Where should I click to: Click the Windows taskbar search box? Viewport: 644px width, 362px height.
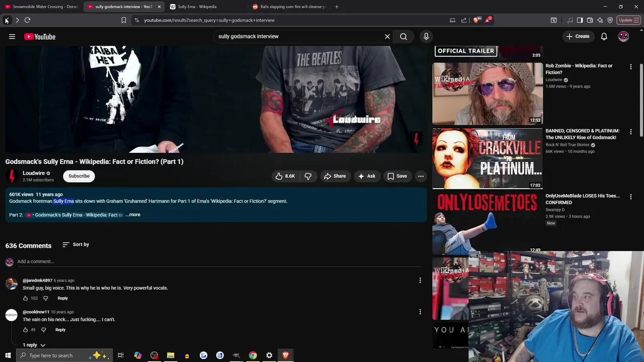coord(63,355)
